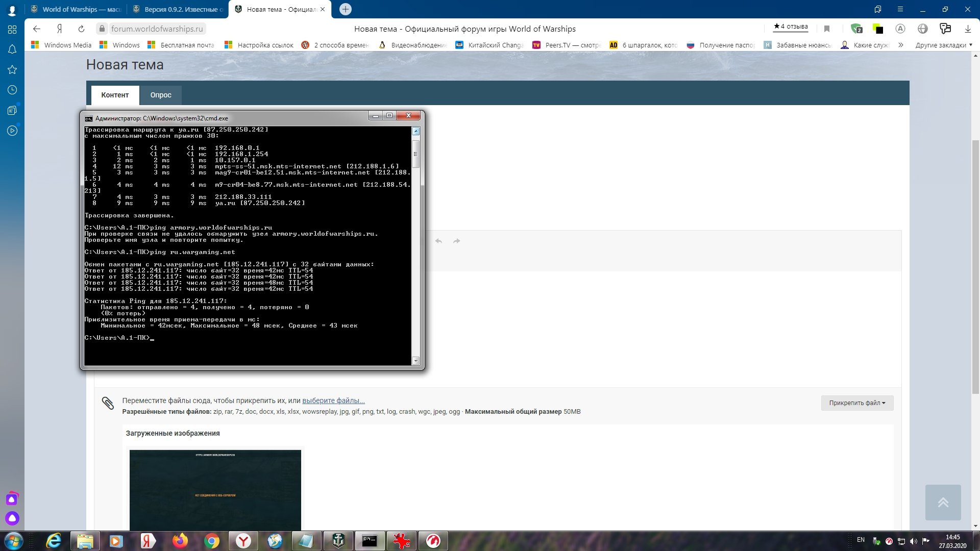Click the paperclip attachment icon

(108, 403)
